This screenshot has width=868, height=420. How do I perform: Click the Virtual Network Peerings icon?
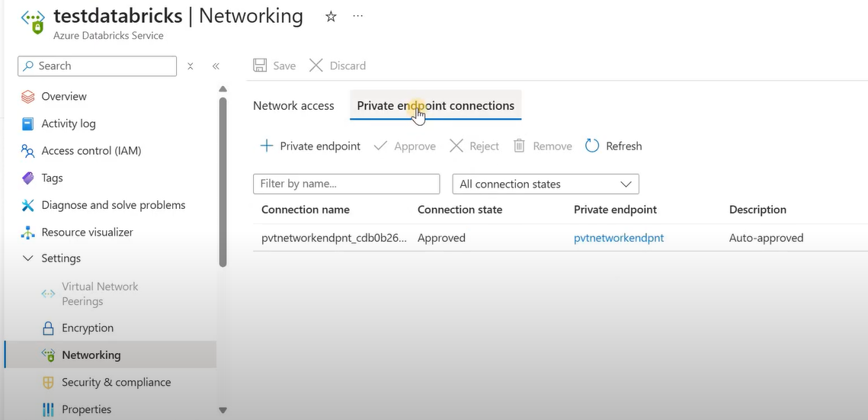48,293
